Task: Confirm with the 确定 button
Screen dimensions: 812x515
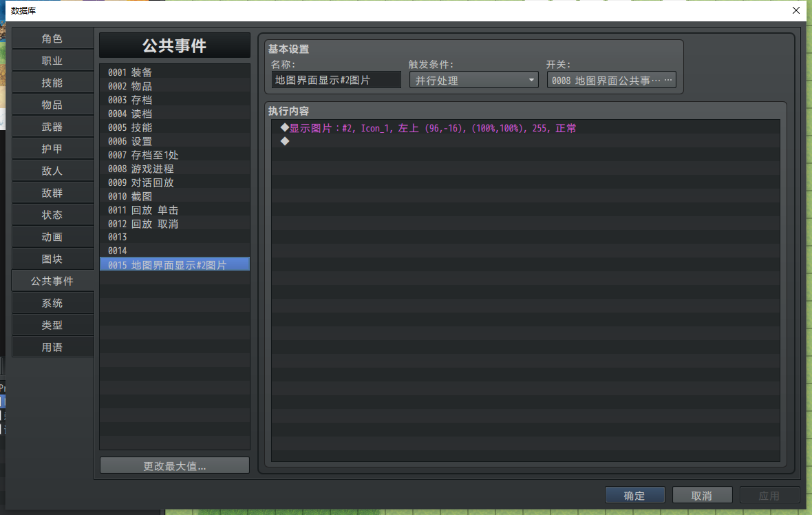Action: 634,495
